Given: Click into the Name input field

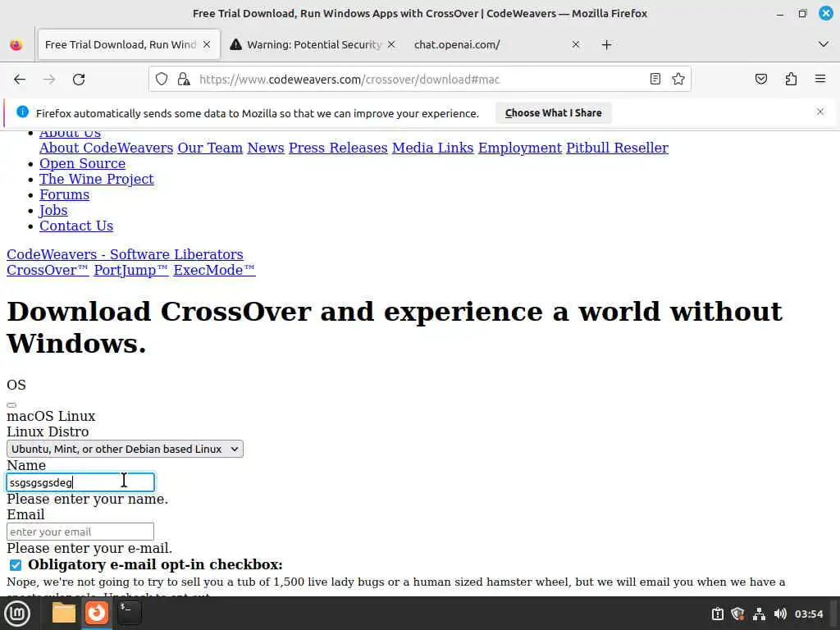Looking at the screenshot, I should click(80, 482).
